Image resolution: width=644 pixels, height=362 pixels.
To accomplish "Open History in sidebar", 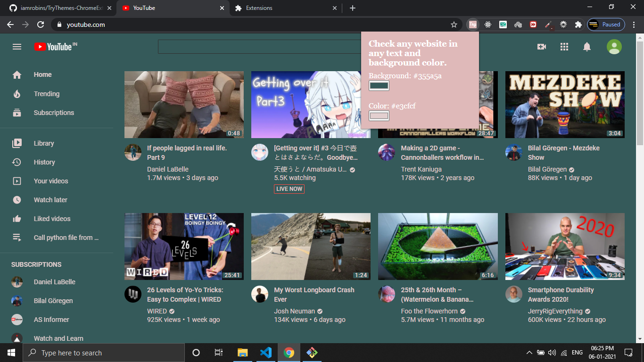I will [x=57, y=162].
